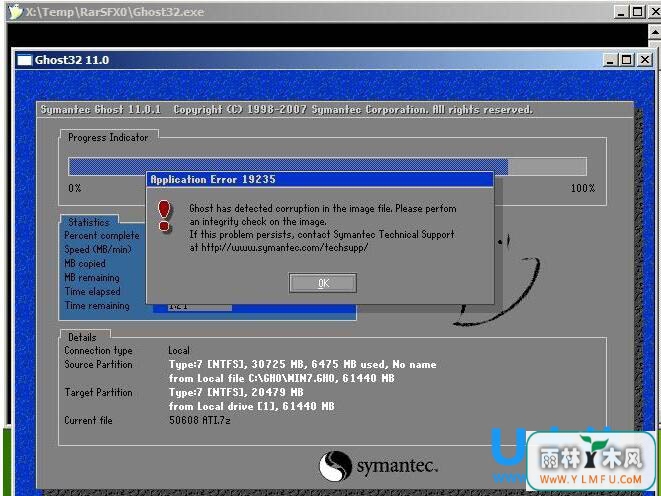This screenshot has height=496, width=661.
Task: Minimize the Ghost32 11.0 window
Action: (x=610, y=60)
